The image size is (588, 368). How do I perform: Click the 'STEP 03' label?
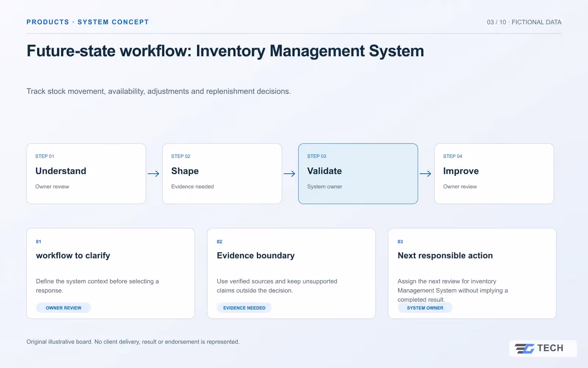tap(317, 156)
